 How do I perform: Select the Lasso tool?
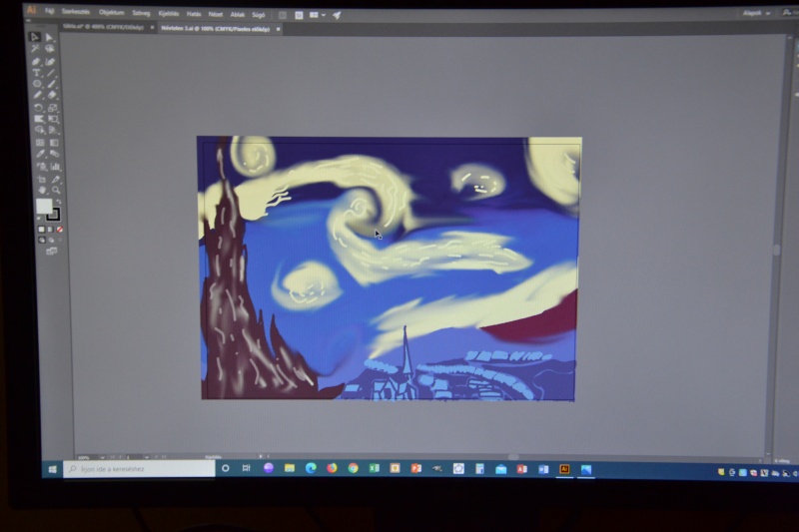pos(50,48)
